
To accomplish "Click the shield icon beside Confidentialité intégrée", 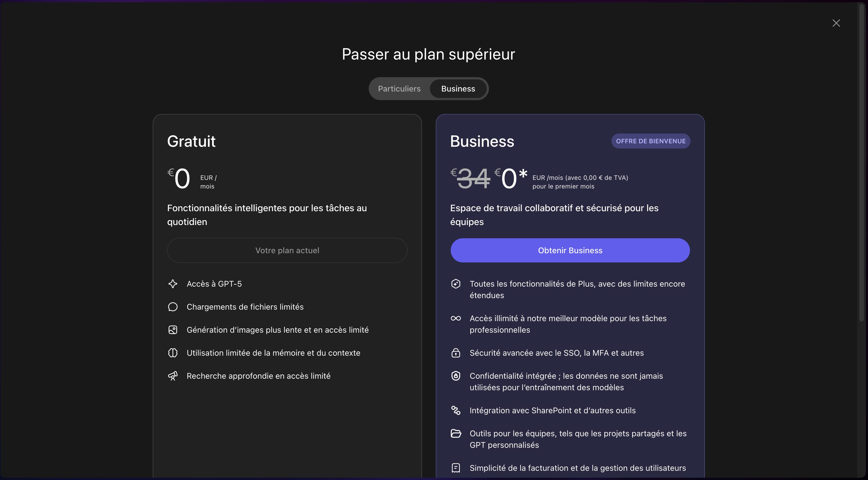I will tap(456, 376).
